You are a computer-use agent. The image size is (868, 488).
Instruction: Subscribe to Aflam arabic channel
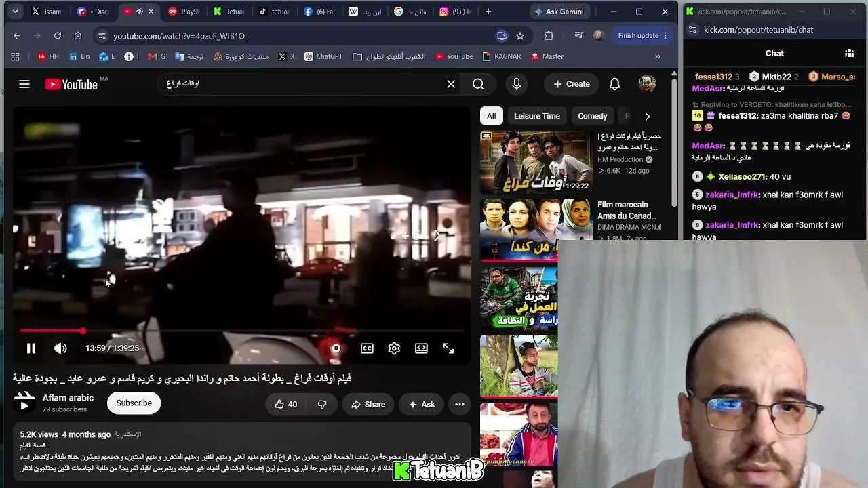pos(134,403)
